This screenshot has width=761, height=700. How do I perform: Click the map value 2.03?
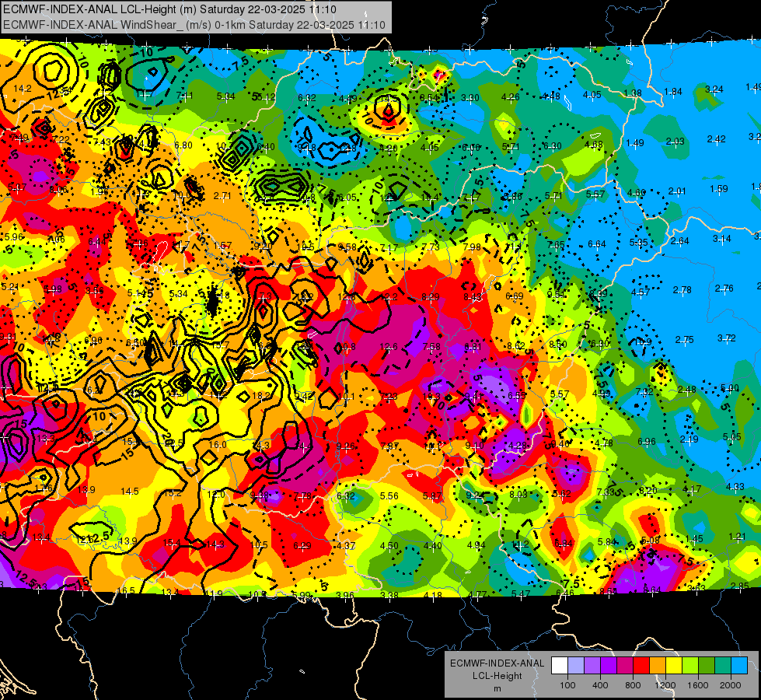coord(675,142)
